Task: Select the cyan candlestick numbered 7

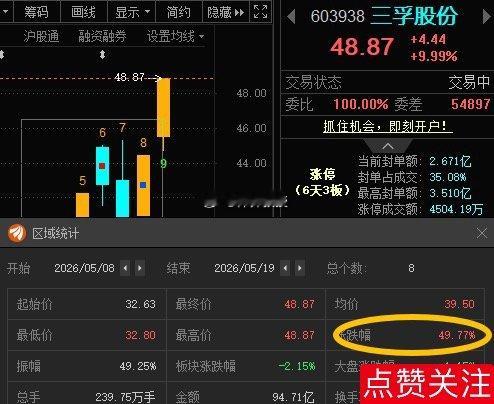Action: (122, 198)
